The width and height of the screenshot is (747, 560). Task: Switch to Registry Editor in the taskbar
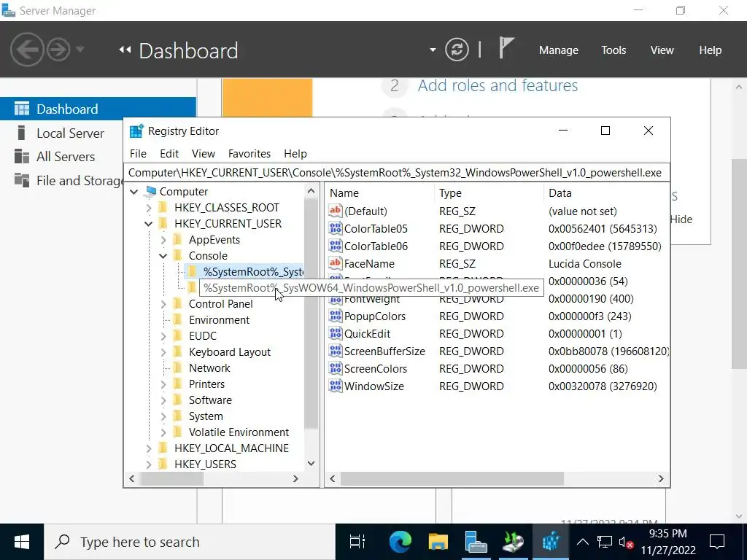click(x=550, y=542)
